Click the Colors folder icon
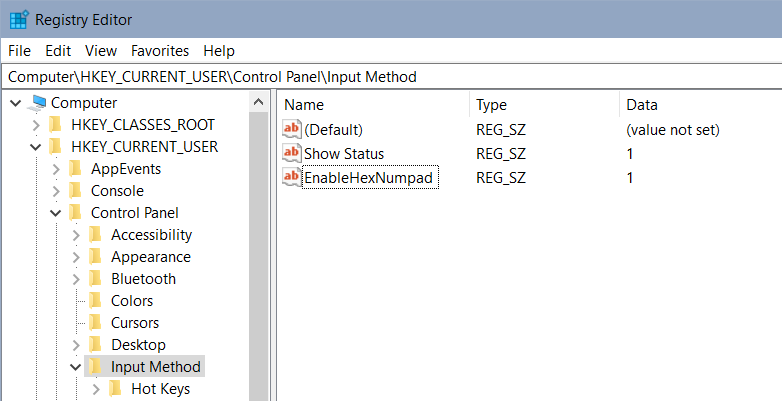 click(x=95, y=300)
